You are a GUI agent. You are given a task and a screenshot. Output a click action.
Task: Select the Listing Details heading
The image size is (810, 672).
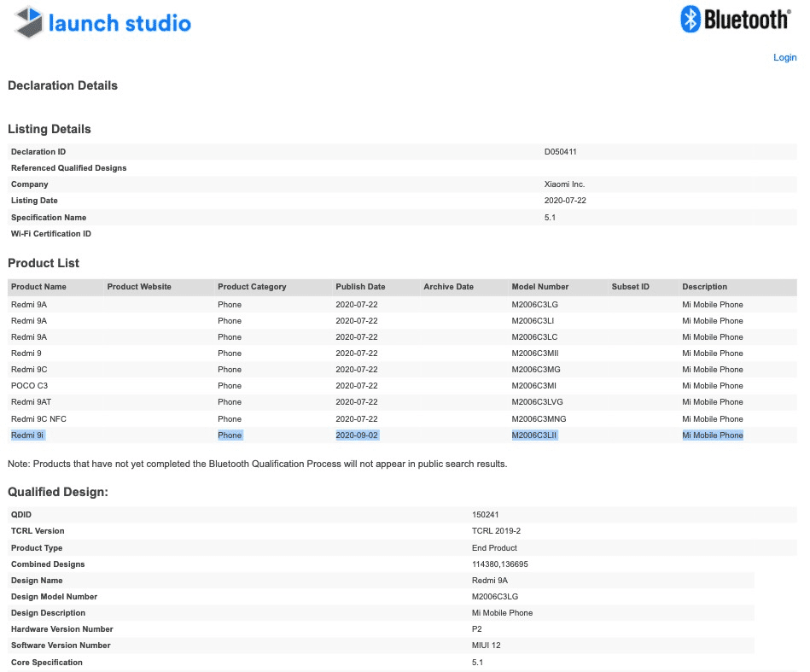pos(49,129)
